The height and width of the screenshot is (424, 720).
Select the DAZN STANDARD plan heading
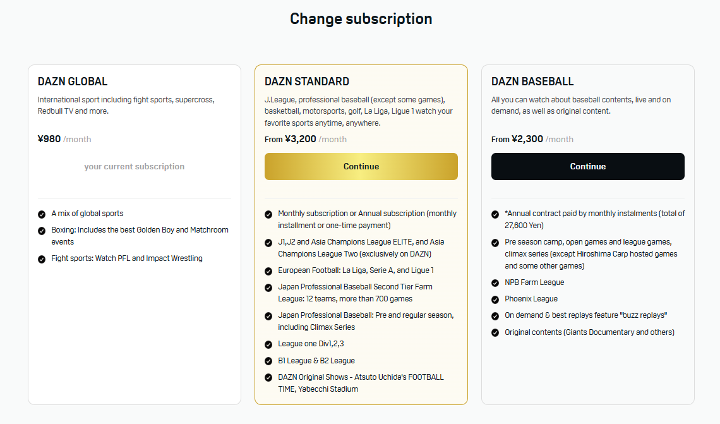[x=306, y=82]
